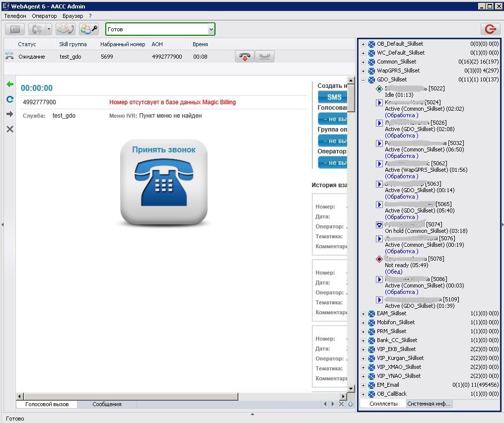Click the Время column header
Viewport: 504px width, 423px height.
tap(211, 44)
